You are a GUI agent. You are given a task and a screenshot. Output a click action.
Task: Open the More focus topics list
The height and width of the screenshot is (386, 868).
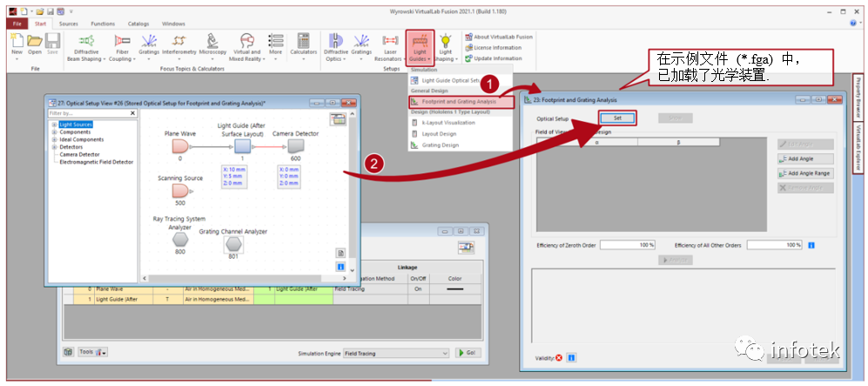pyautogui.click(x=275, y=47)
